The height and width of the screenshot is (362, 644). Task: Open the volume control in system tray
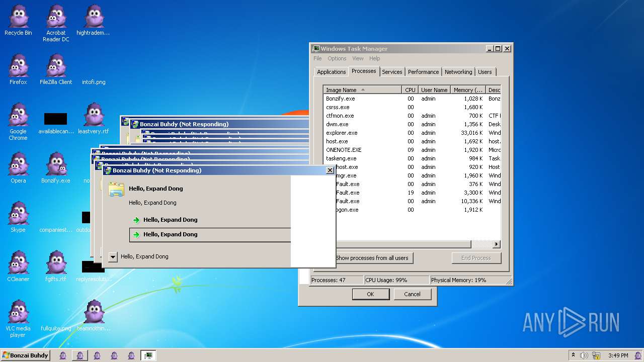(x=584, y=355)
